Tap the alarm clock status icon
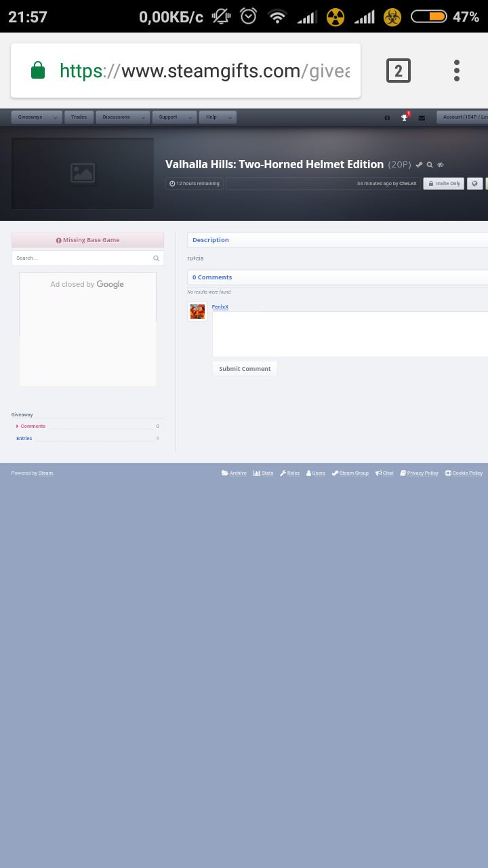This screenshot has height=868, width=488. coord(249,16)
